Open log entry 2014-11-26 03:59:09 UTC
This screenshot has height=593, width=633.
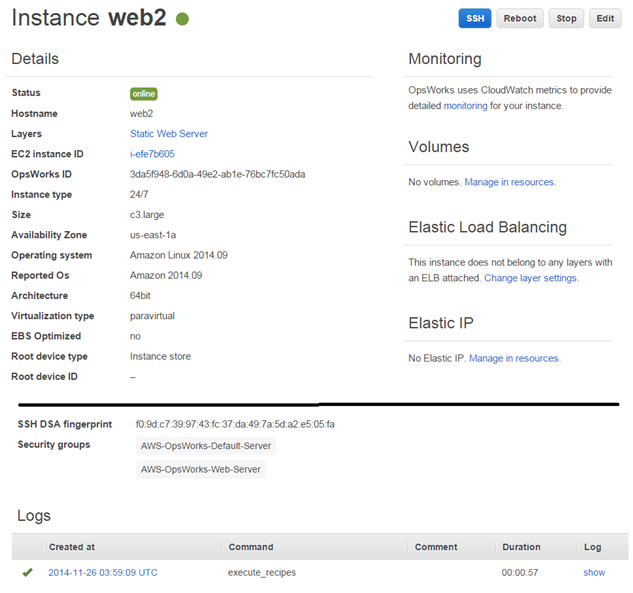coord(103,572)
